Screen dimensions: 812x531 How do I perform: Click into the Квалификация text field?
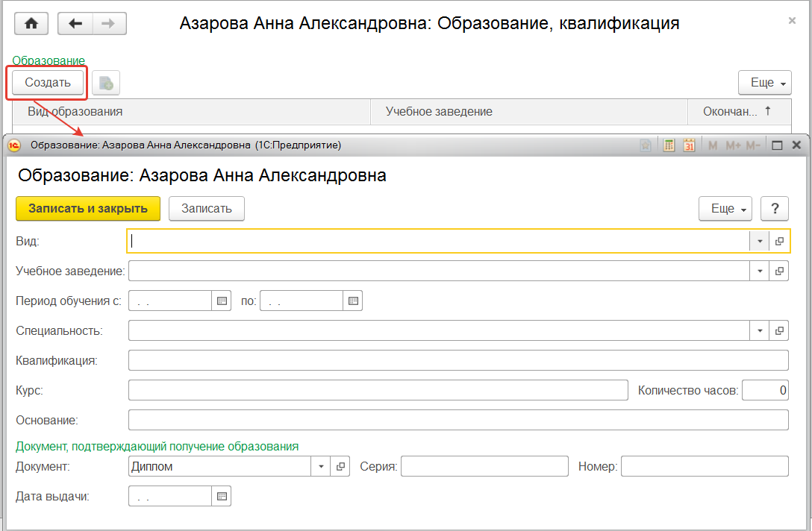click(x=458, y=360)
